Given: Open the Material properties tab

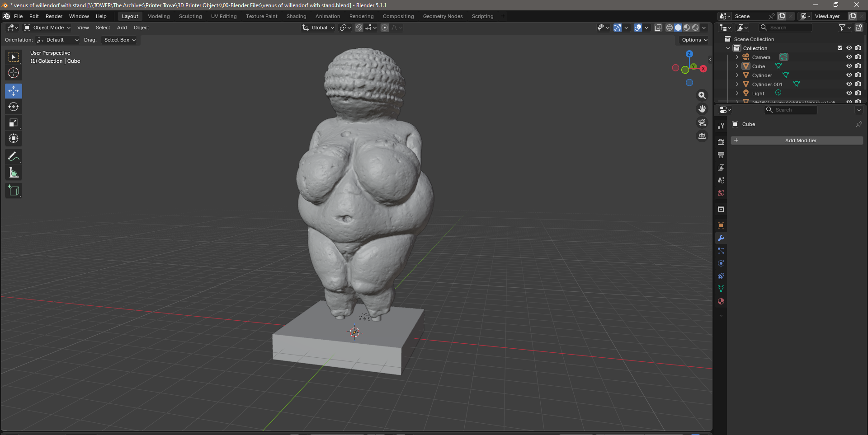Looking at the screenshot, I should (721, 301).
